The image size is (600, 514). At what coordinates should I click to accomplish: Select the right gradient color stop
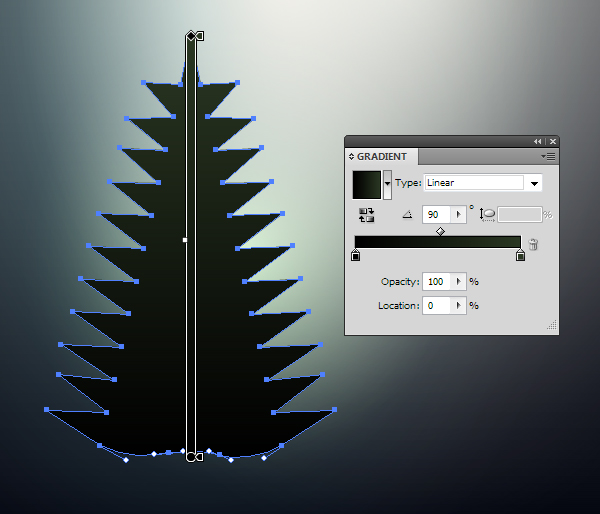click(520, 255)
